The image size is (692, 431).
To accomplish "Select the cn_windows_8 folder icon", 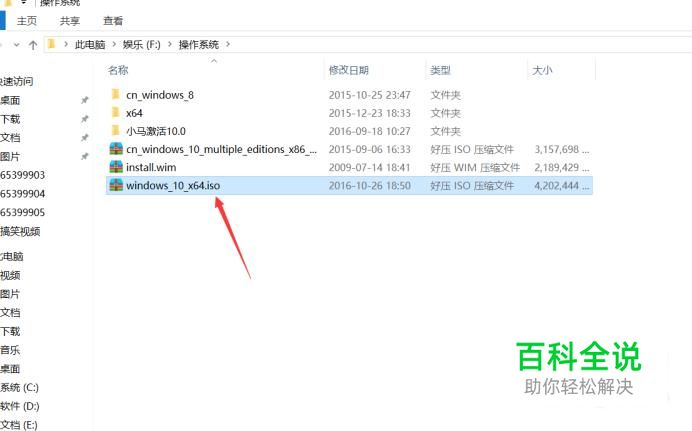I will tap(116, 94).
